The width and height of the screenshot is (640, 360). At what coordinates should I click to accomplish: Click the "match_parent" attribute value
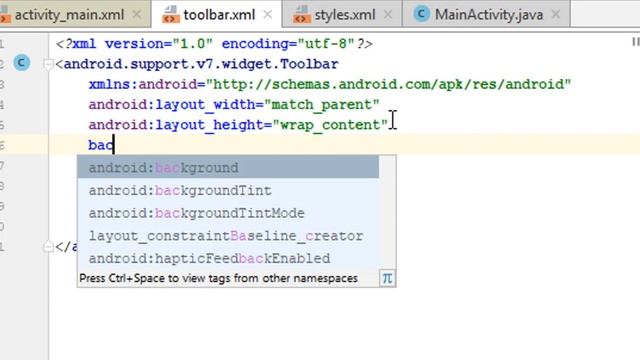[322, 104]
